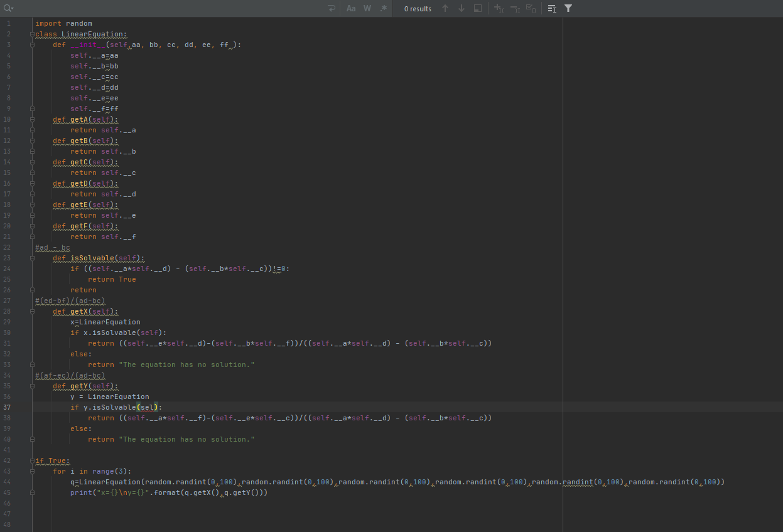Add selection for next occurrence icon
Screen dimensions: 783x532
tap(499, 8)
